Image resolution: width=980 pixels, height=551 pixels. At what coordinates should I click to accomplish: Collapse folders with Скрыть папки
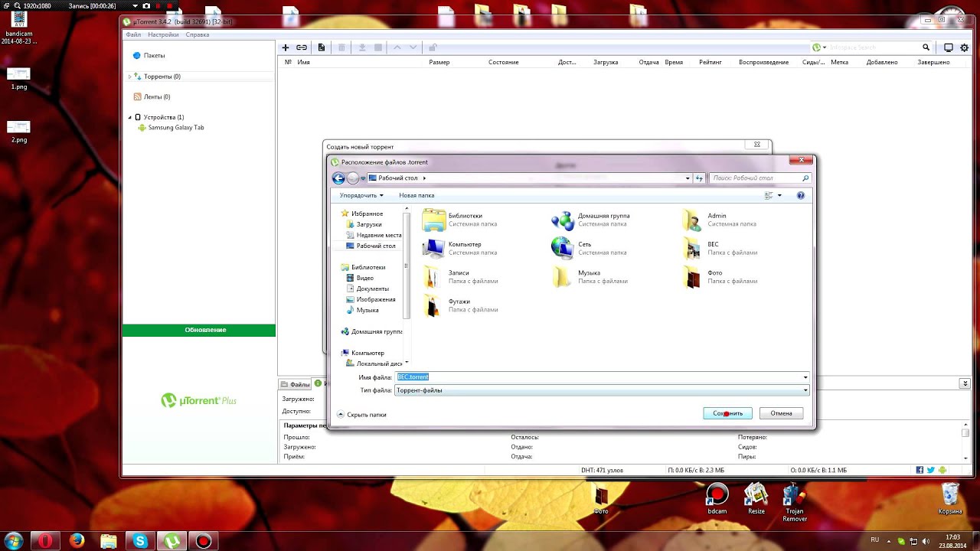tap(361, 415)
